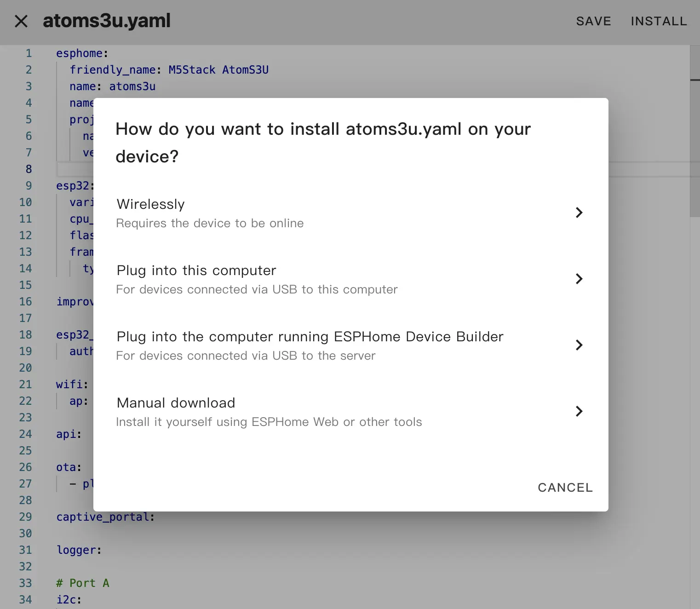Pick "Plug into the computer running ESPHome Device Builder"
700x609 pixels.
pos(310,337)
